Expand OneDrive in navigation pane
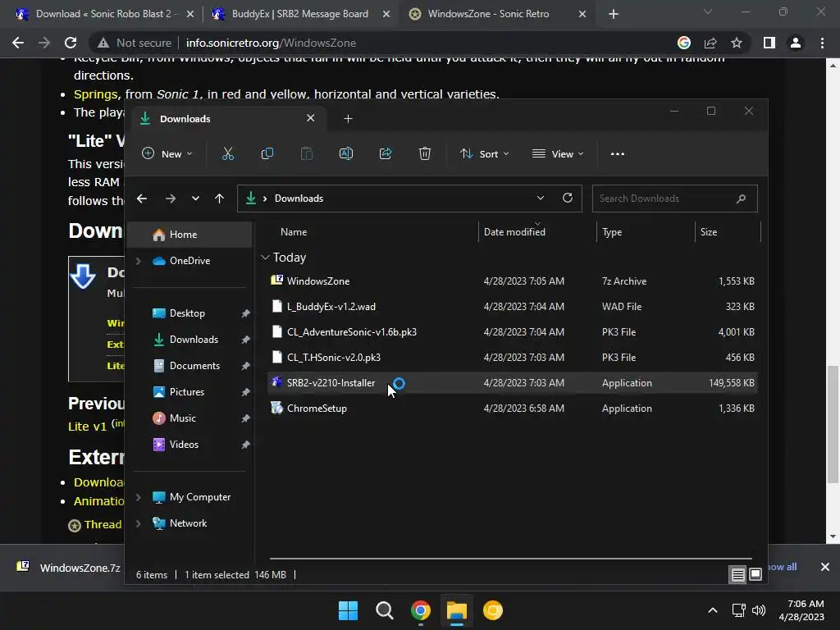 point(138,261)
